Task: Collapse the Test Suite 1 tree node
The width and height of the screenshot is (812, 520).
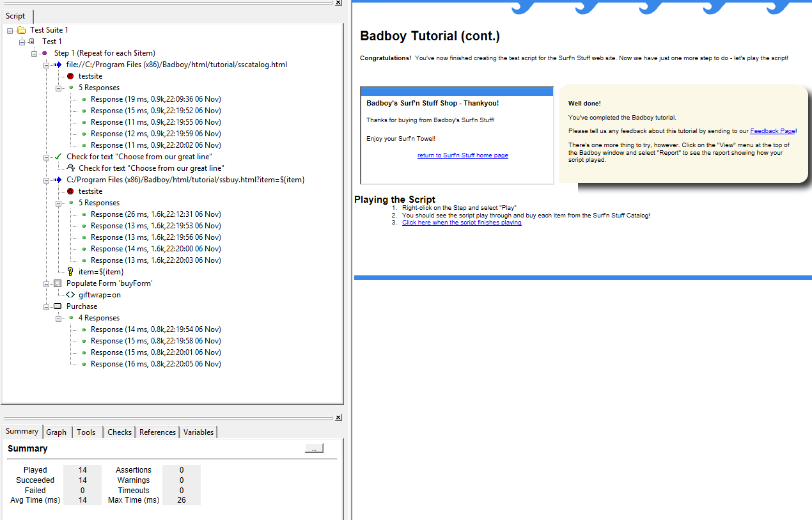Action: (10, 30)
